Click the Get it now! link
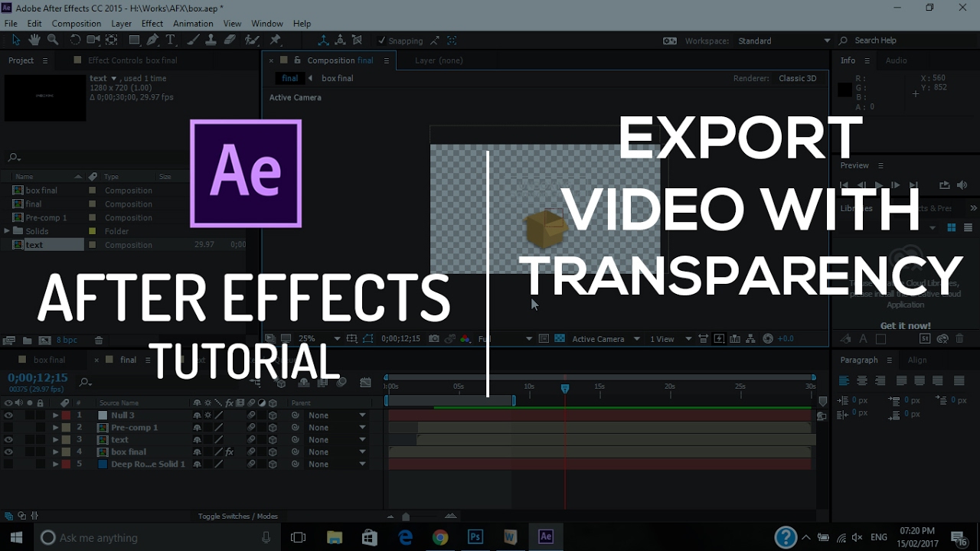 [x=906, y=326]
